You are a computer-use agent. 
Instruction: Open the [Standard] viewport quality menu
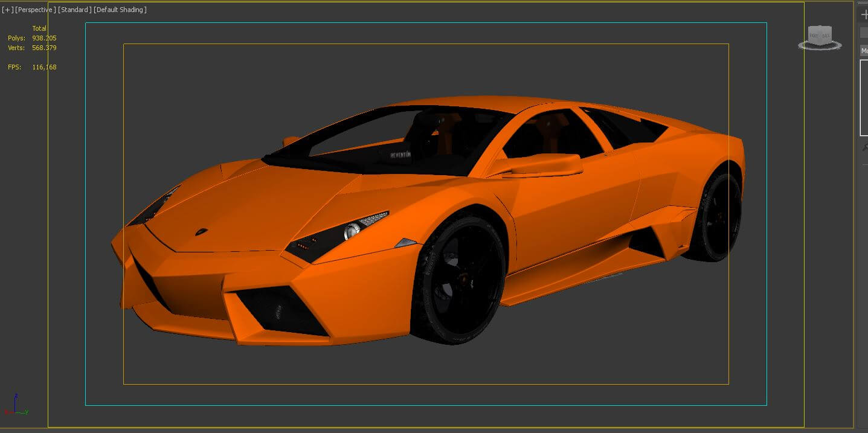75,10
